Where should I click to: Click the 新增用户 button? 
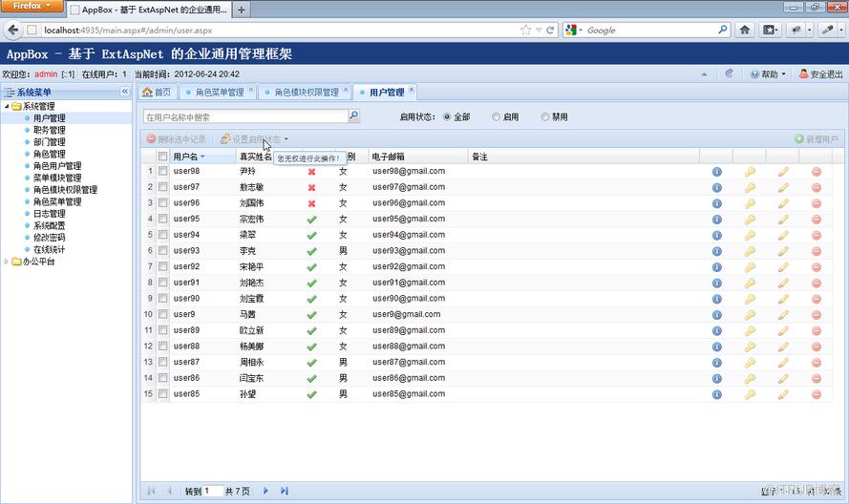tap(817, 139)
